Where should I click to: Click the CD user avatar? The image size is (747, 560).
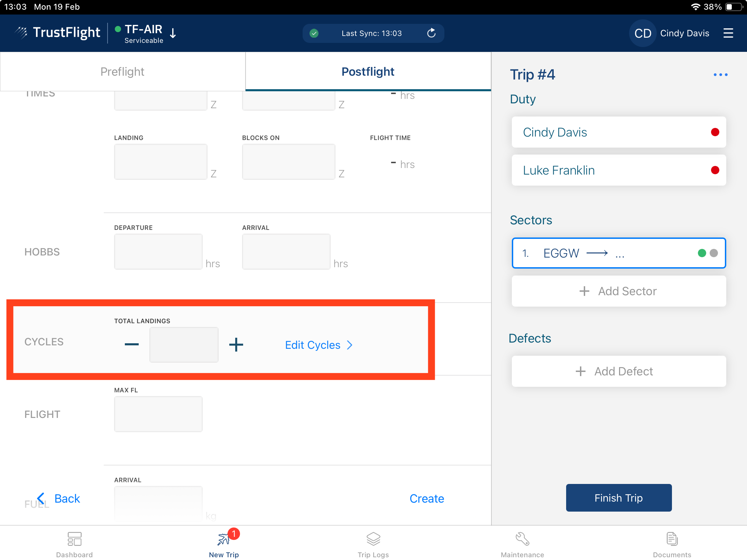643,33
